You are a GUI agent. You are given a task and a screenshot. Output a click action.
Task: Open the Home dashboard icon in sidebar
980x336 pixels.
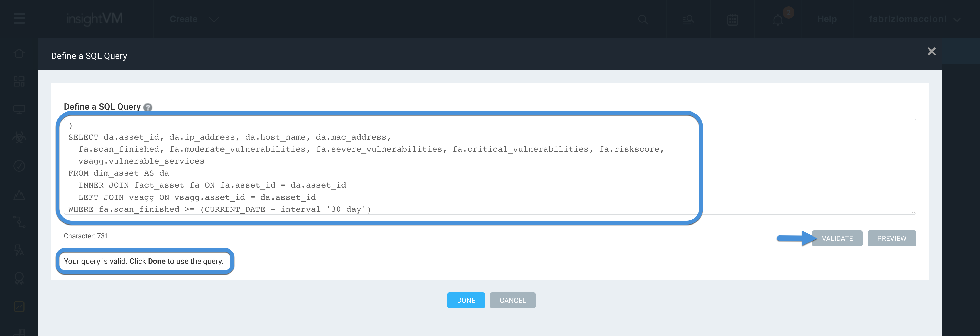[19, 53]
